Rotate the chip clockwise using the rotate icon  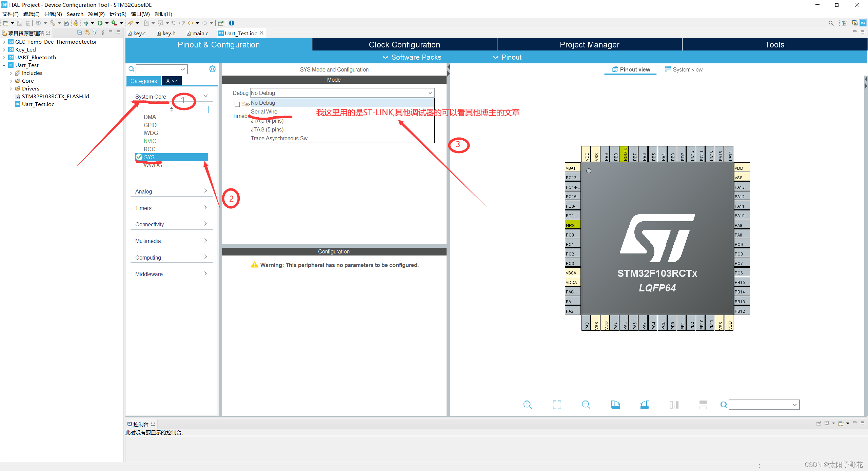point(616,405)
